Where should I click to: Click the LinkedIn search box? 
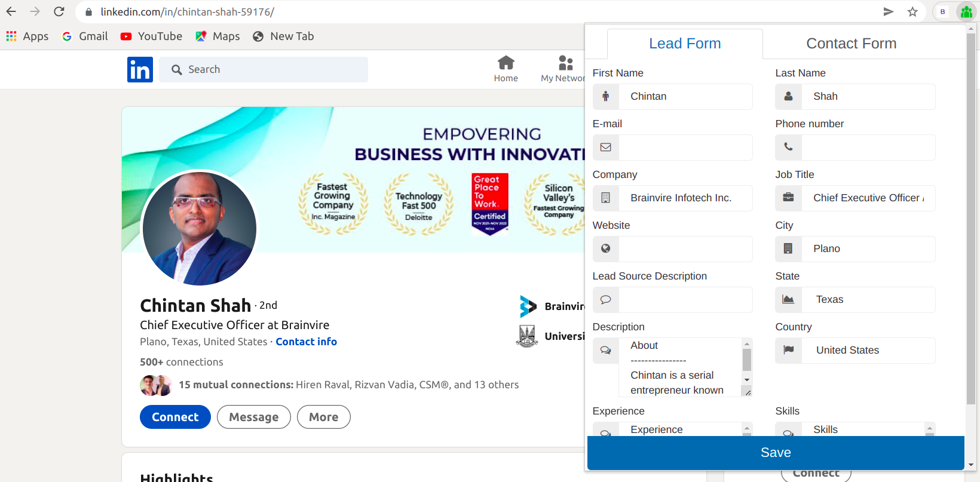(264, 69)
